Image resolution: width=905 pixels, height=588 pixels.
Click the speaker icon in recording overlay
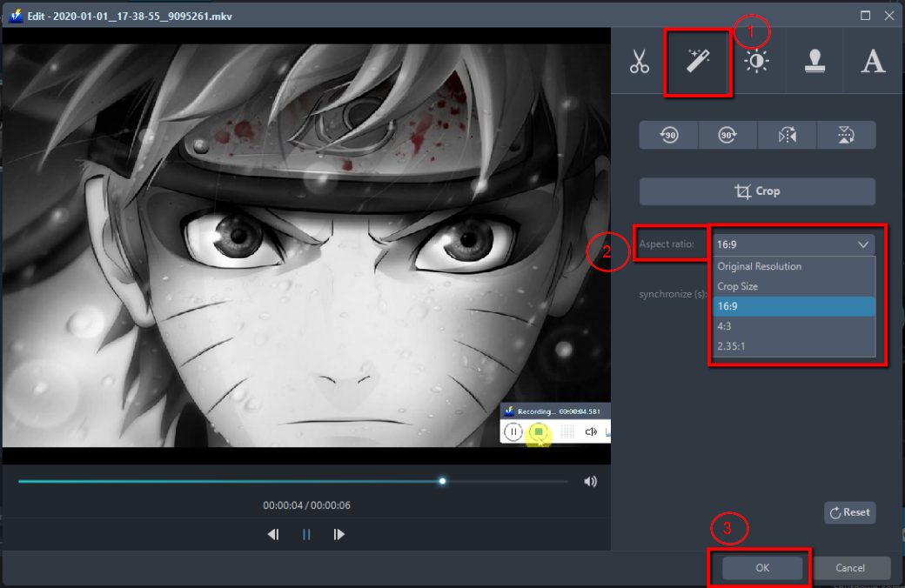(591, 431)
